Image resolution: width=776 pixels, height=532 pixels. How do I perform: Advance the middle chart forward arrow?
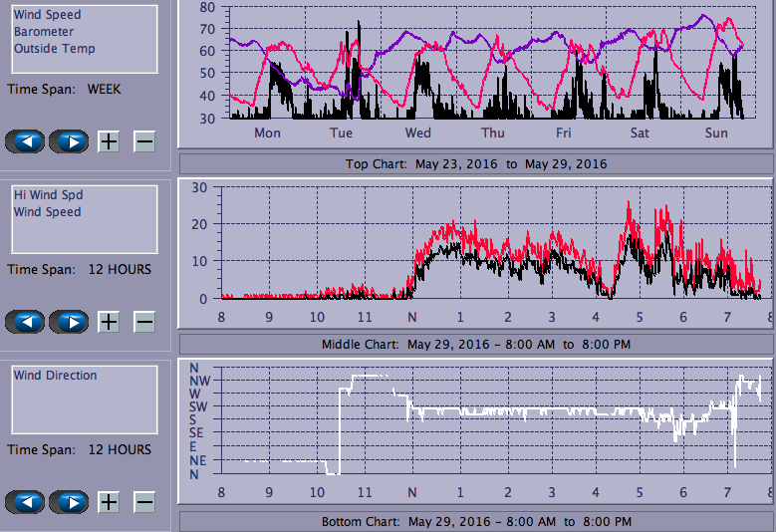[x=69, y=322]
